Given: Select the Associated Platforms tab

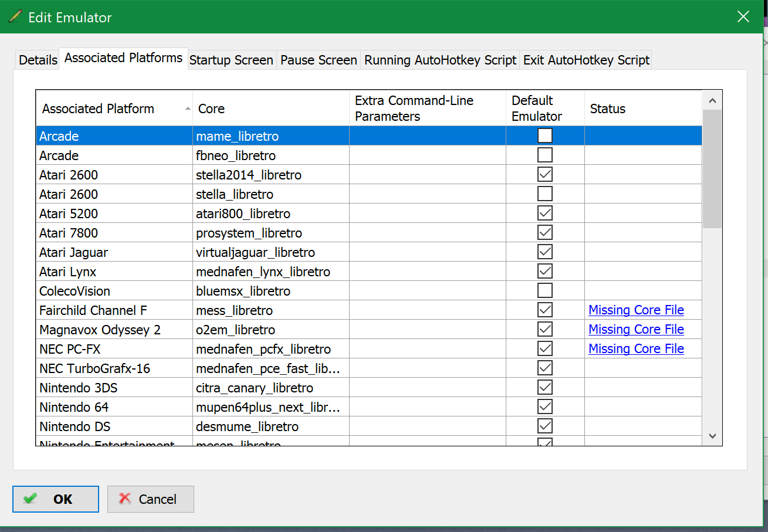Looking at the screenshot, I should tap(124, 58).
